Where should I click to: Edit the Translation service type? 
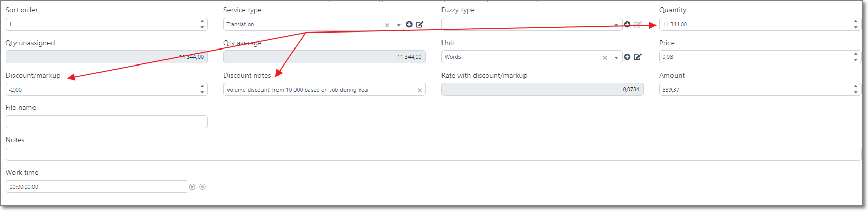click(420, 24)
